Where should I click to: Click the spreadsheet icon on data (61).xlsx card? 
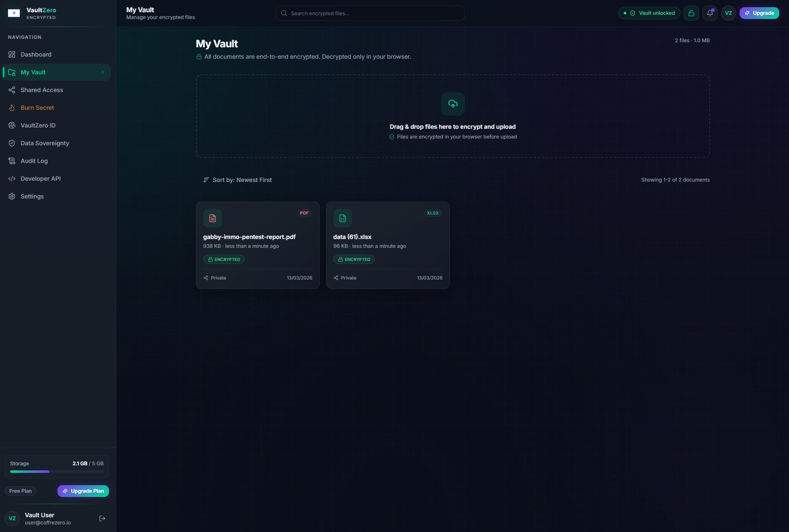tap(343, 218)
